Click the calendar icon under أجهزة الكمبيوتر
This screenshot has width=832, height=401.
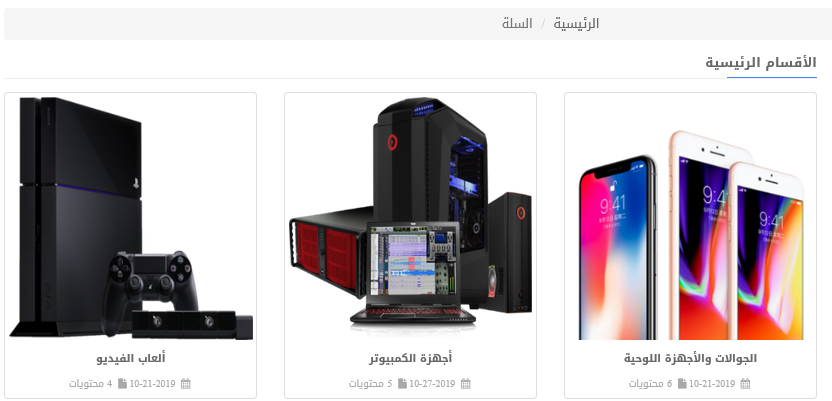point(465,383)
